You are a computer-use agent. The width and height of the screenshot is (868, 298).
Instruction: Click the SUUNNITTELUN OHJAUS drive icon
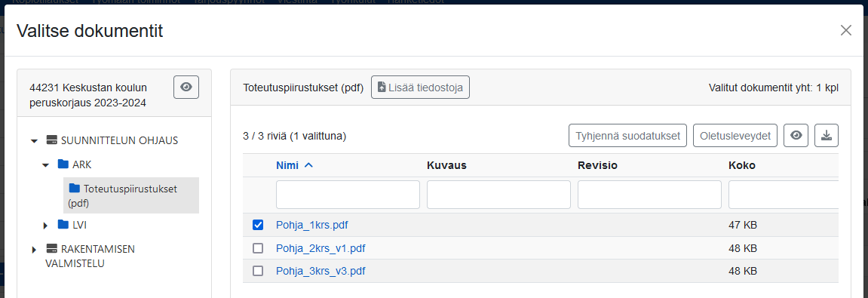pos(51,140)
